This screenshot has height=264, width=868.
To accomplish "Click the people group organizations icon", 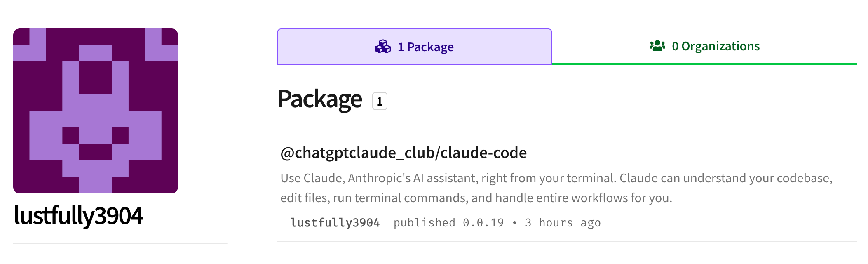I will click(x=657, y=46).
